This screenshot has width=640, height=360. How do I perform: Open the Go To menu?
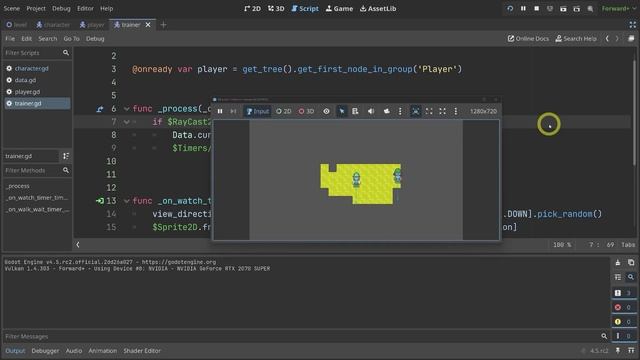tap(71, 39)
